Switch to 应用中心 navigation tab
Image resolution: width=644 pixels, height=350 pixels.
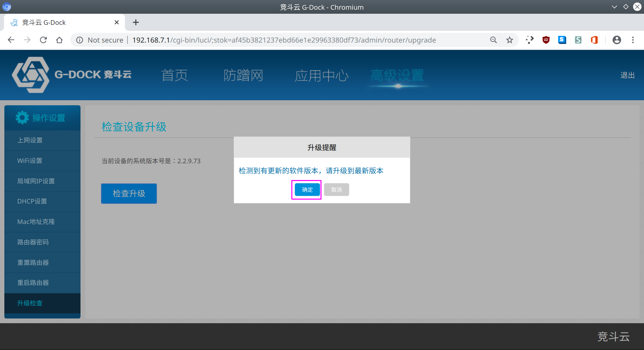(321, 75)
